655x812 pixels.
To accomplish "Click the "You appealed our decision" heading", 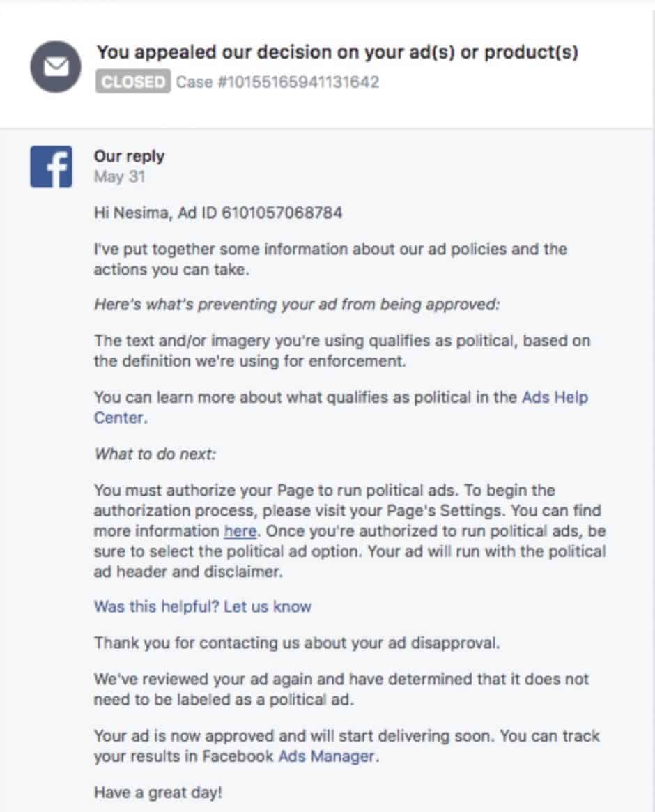I will click(x=337, y=52).
